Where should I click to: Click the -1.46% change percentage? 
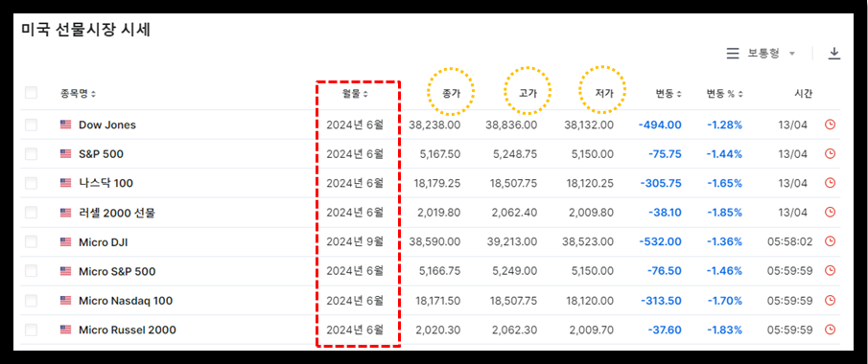tap(725, 271)
